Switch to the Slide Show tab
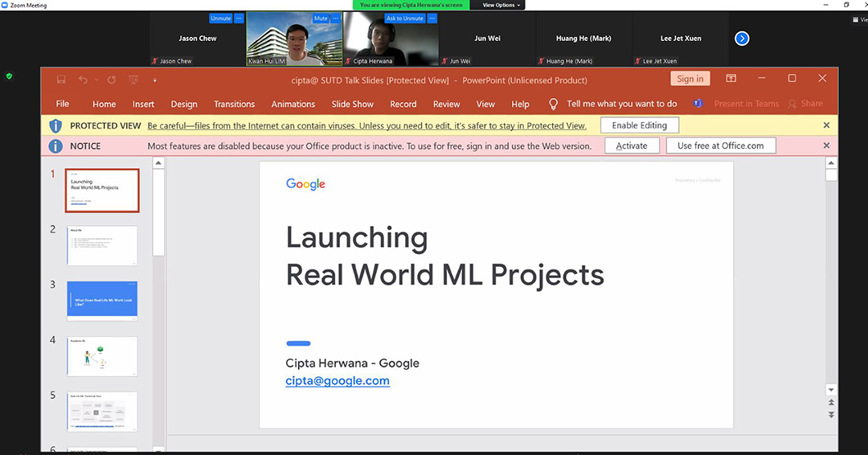Screen dimensions: 868x455 352,104
